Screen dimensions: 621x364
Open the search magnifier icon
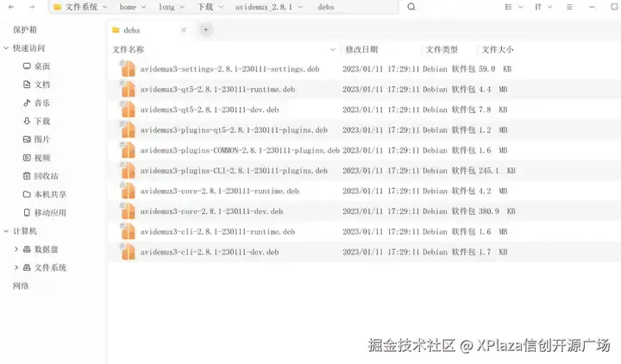[411, 7]
